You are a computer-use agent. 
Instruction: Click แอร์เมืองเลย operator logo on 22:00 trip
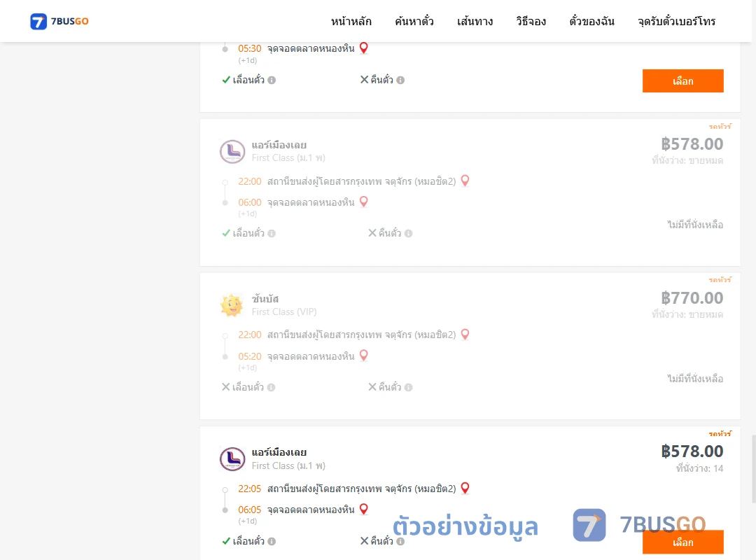tap(232, 151)
